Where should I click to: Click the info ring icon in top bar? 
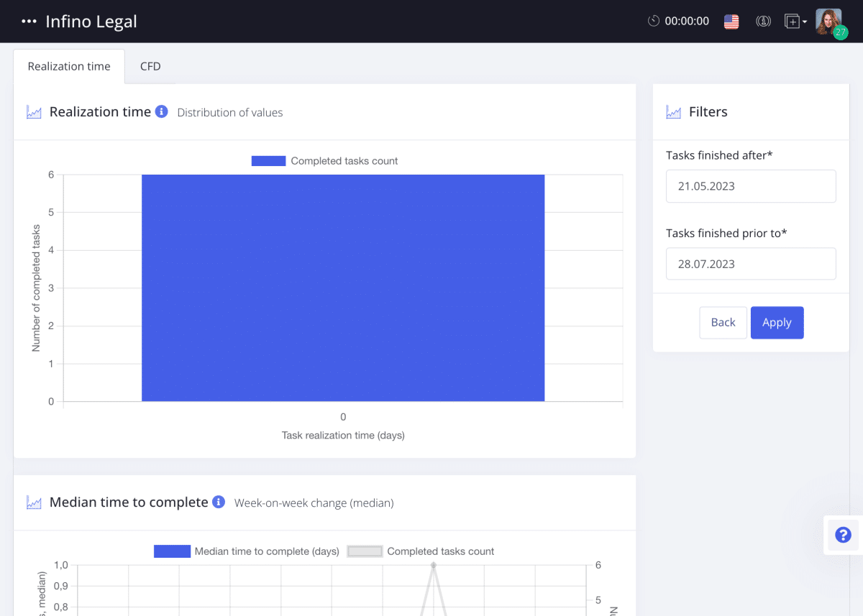(763, 22)
